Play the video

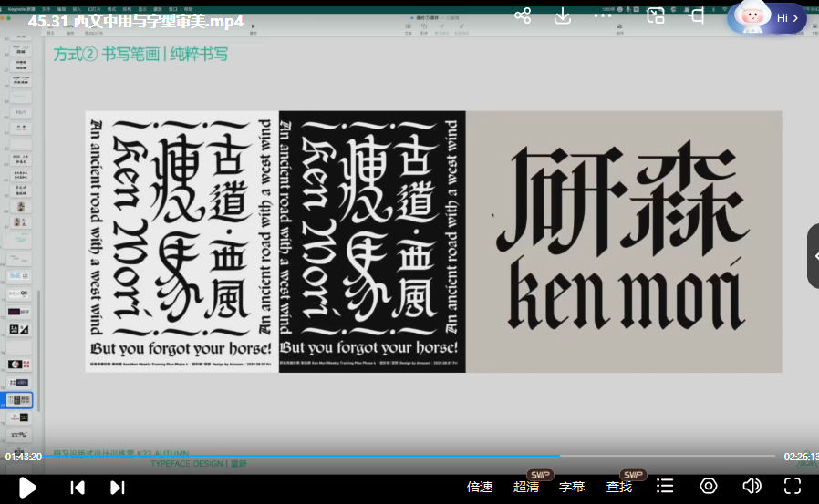click(27, 487)
